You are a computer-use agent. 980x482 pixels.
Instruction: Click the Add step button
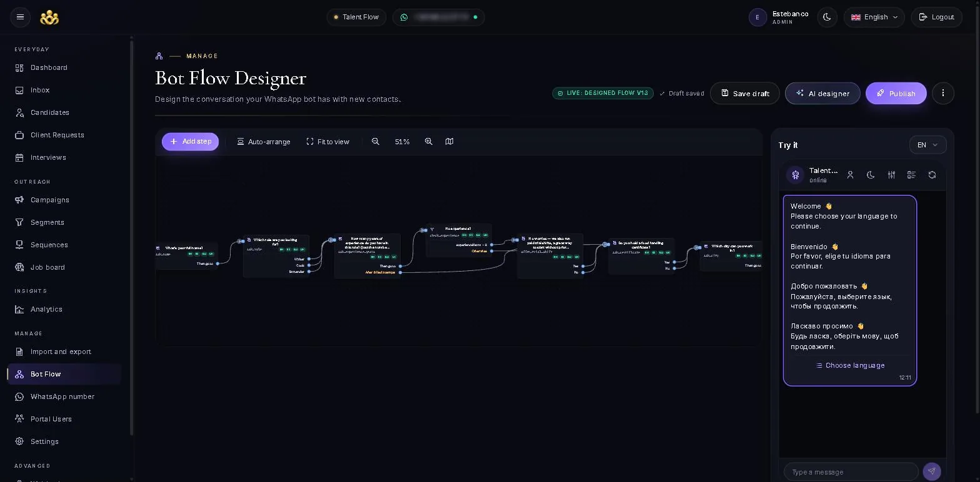(190, 142)
